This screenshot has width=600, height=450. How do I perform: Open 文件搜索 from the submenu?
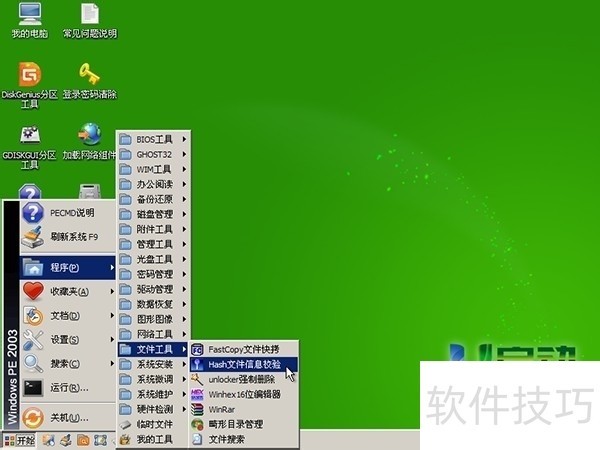click(244, 439)
